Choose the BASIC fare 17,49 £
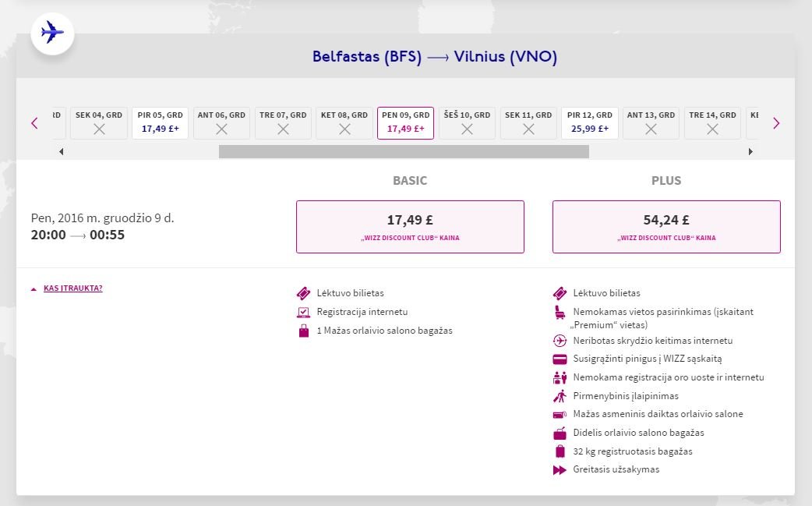812x506 pixels. (x=410, y=227)
